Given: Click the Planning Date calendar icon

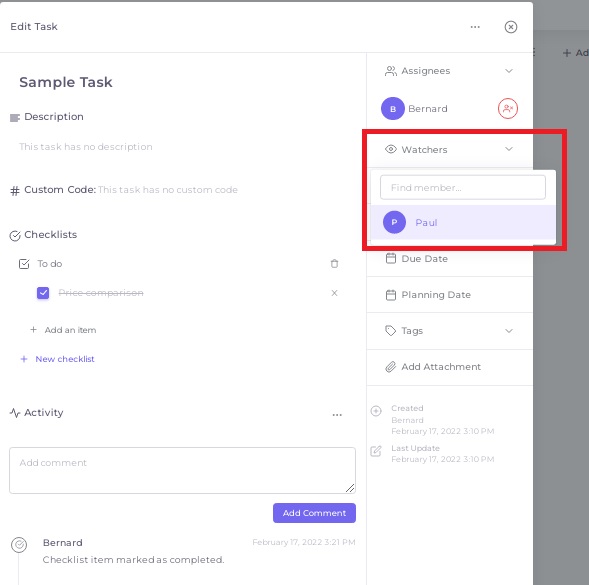Looking at the screenshot, I should [391, 295].
